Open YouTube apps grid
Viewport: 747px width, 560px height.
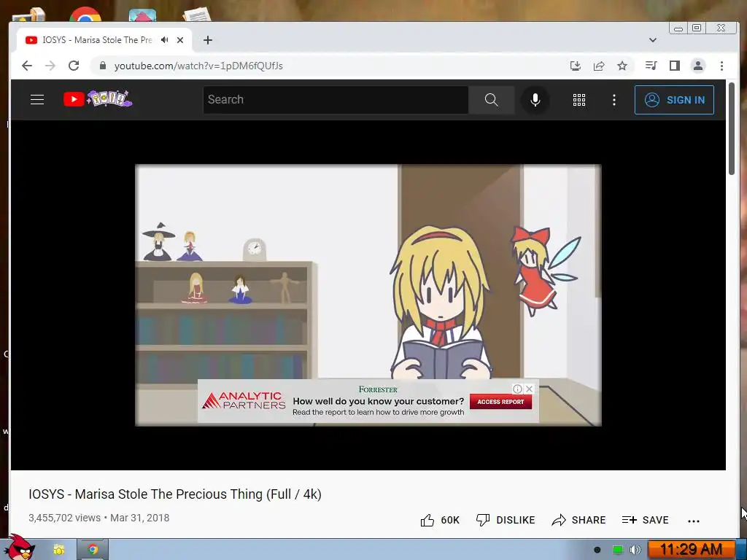pyautogui.click(x=579, y=100)
